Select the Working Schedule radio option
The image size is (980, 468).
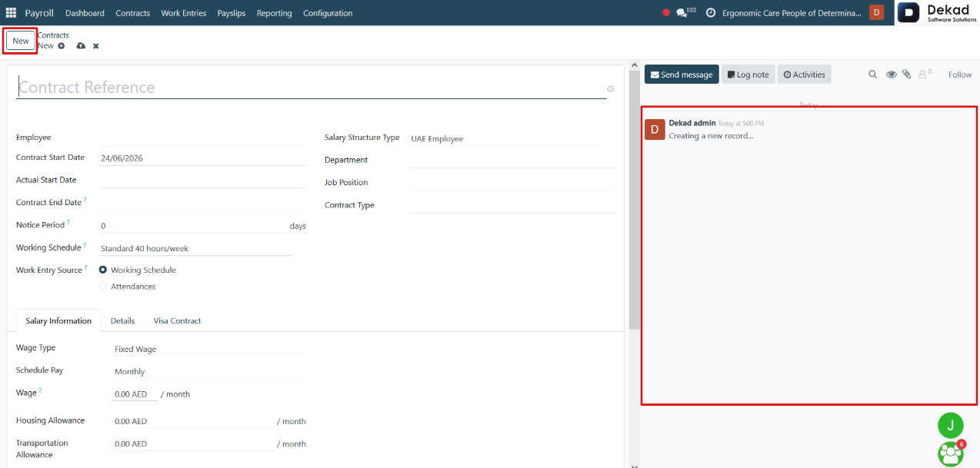tap(103, 270)
